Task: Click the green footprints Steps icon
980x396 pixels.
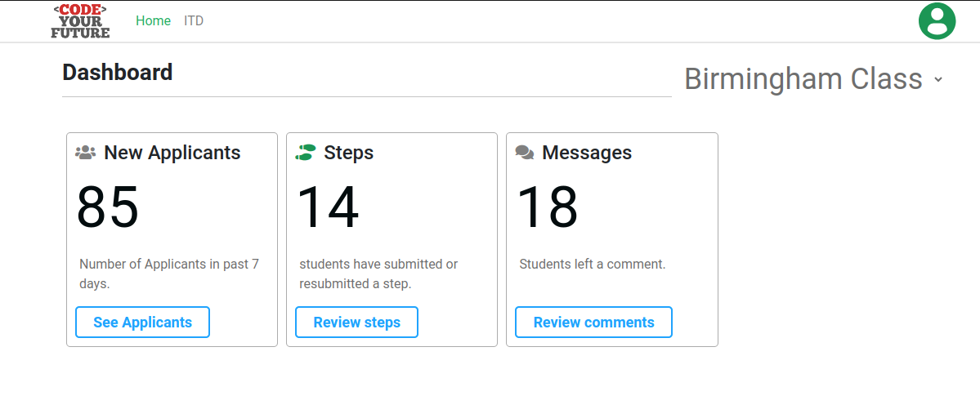Action: (306, 153)
